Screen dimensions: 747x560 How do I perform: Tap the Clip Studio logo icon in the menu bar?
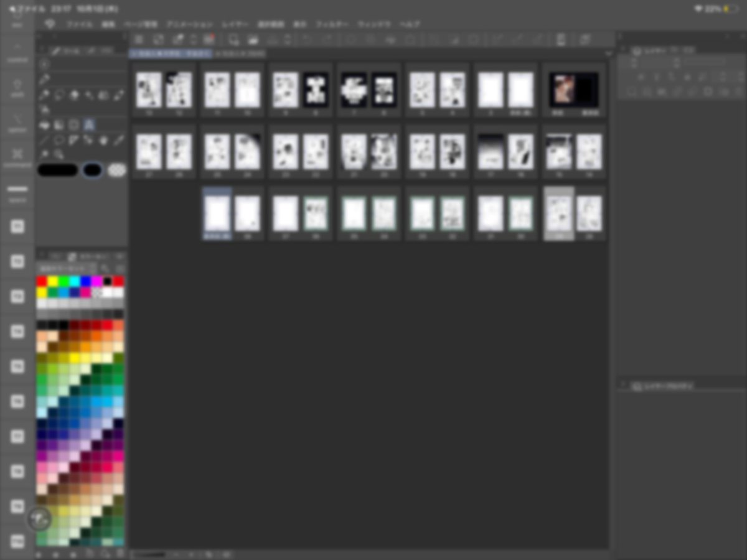coord(50,24)
